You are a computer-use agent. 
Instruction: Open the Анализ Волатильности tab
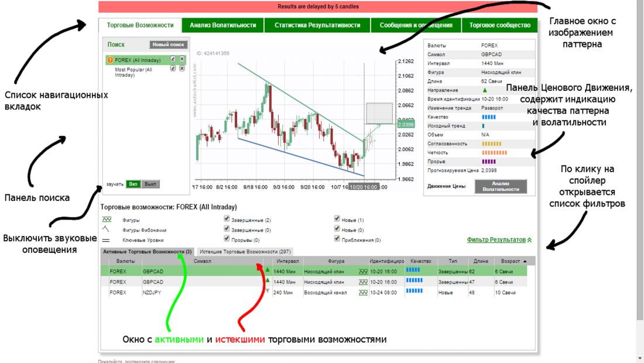[x=223, y=25]
